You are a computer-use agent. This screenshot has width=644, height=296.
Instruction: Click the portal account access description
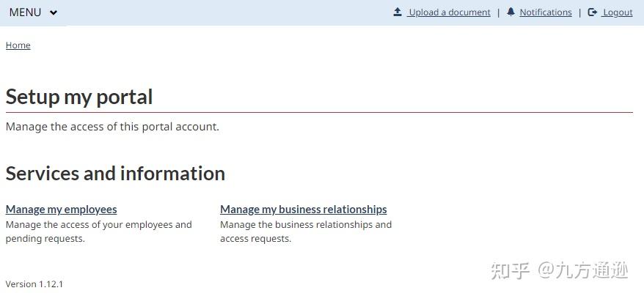[112, 127]
